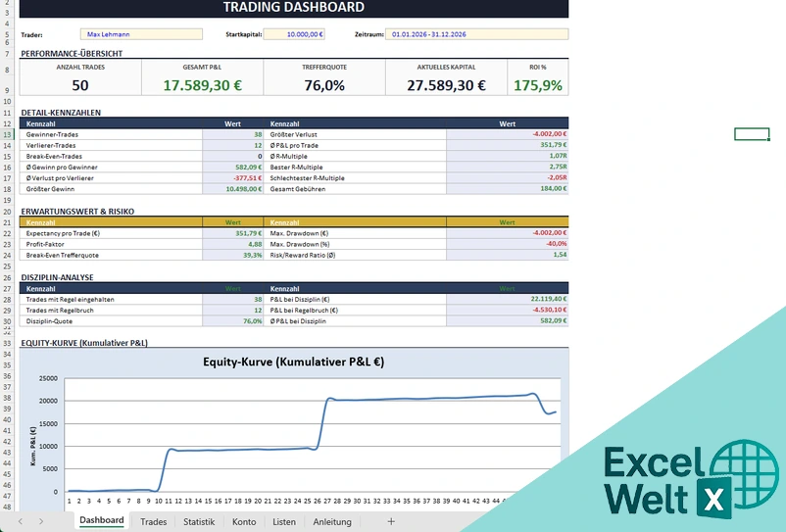Open the Statistik sheet tab
Viewport: 786px width, 532px height.
tap(199, 521)
